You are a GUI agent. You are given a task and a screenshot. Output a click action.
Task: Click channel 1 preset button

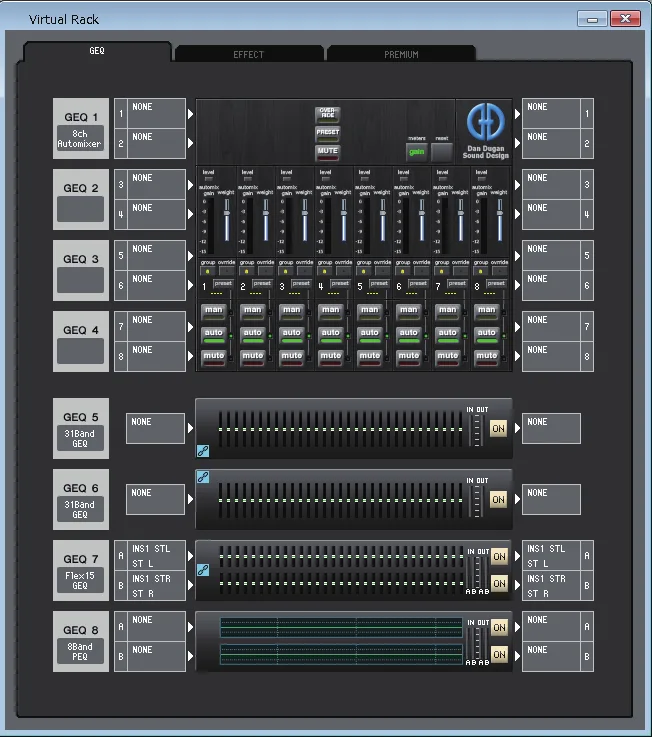pyautogui.click(x=223, y=283)
